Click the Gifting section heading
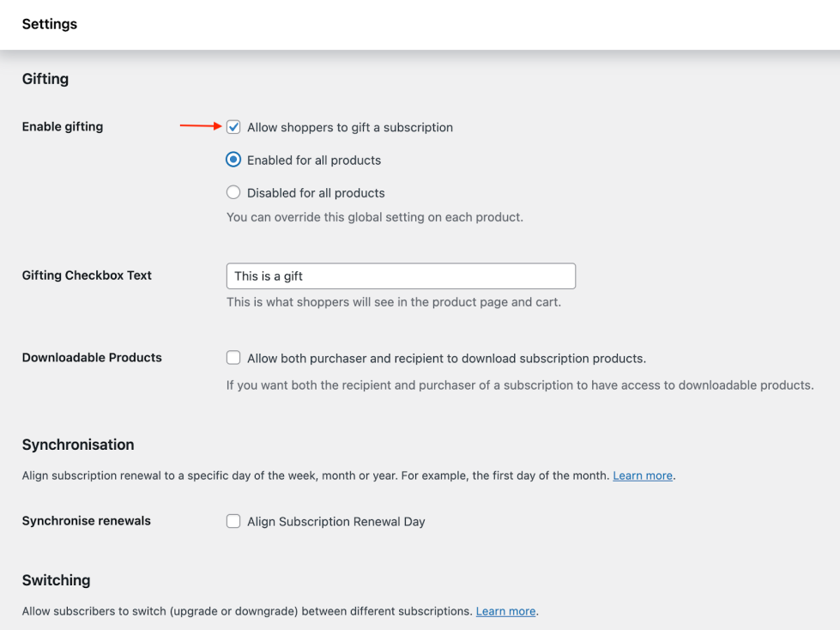 45,79
